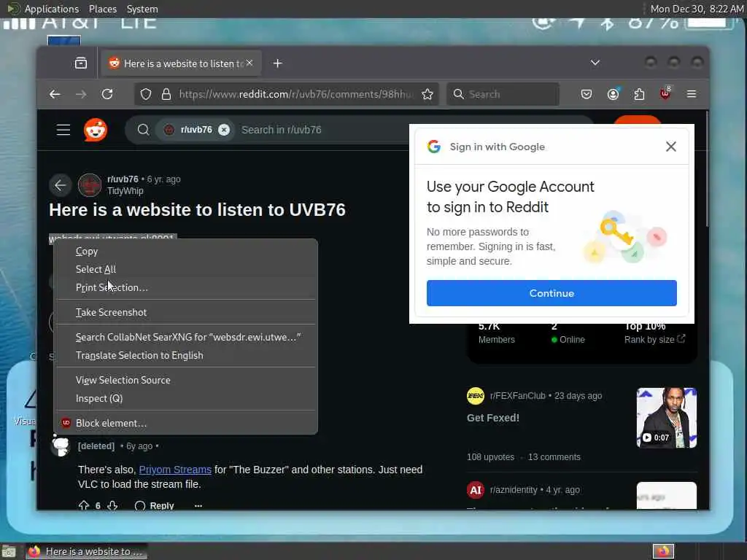The width and height of the screenshot is (747, 560).
Task: Open the comment's more options ellipsis
Action: tap(198, 506)
